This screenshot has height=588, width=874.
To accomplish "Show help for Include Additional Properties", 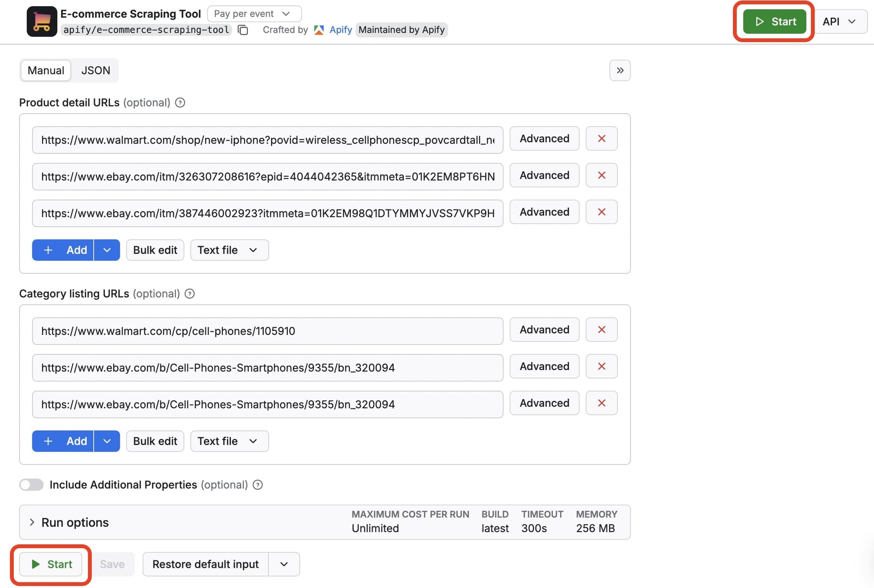I will click(258, 485).
